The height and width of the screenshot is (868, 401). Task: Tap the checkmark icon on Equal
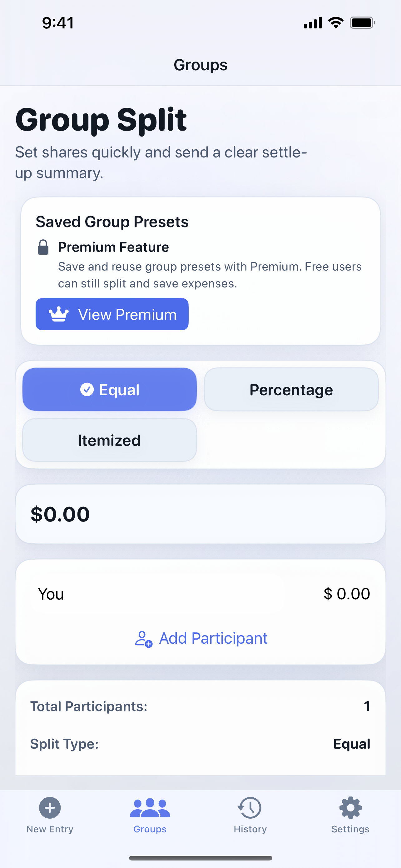pos(87,390)
